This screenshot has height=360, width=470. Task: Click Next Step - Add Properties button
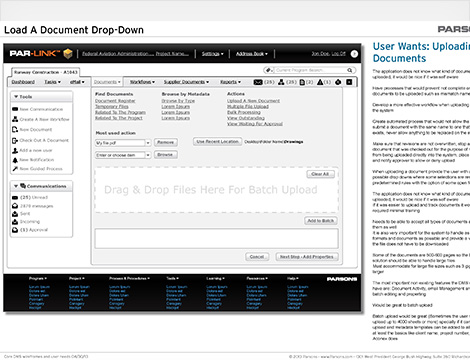pos(307,257)
